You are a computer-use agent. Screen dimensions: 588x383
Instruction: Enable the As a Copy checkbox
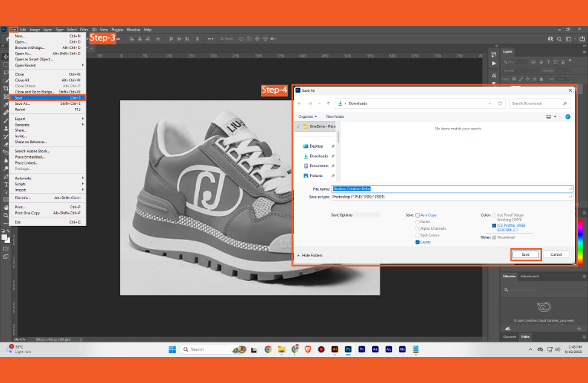tap(417, 215)
